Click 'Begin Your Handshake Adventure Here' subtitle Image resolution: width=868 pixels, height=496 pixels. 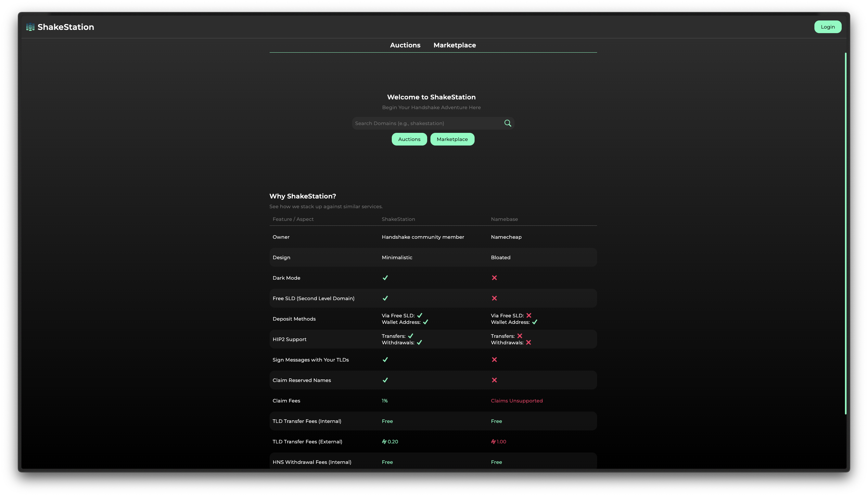pyautogui.click(x=431, y=108)
